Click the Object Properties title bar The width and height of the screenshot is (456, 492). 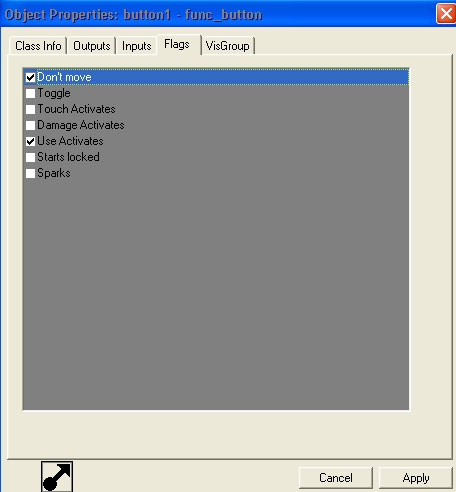(217, 14)
